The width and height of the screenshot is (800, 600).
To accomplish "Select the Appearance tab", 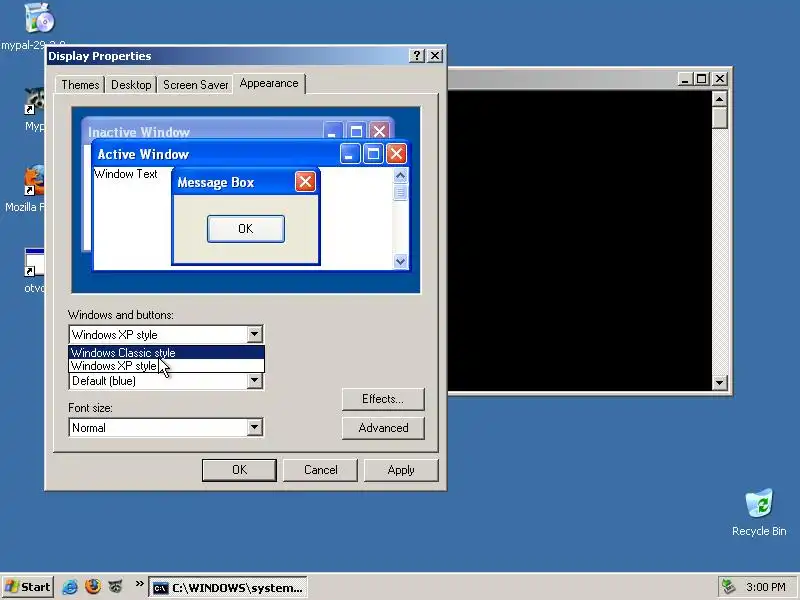I will tap(269, 83).
